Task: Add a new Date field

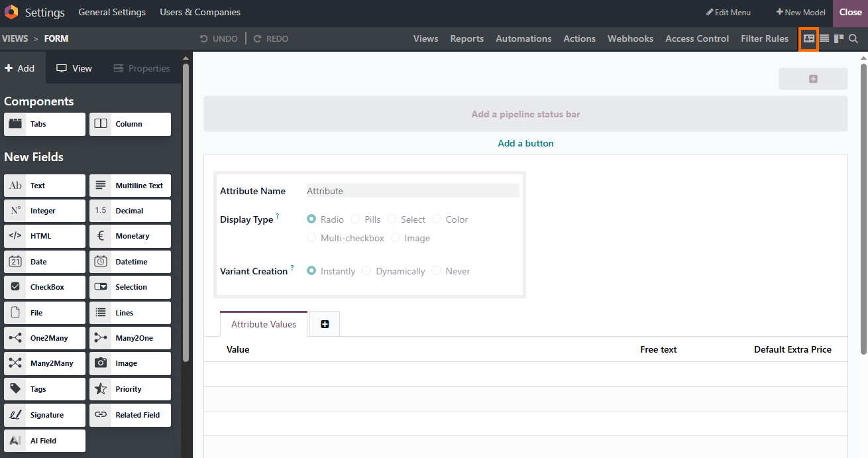Action: click(44, 262)
